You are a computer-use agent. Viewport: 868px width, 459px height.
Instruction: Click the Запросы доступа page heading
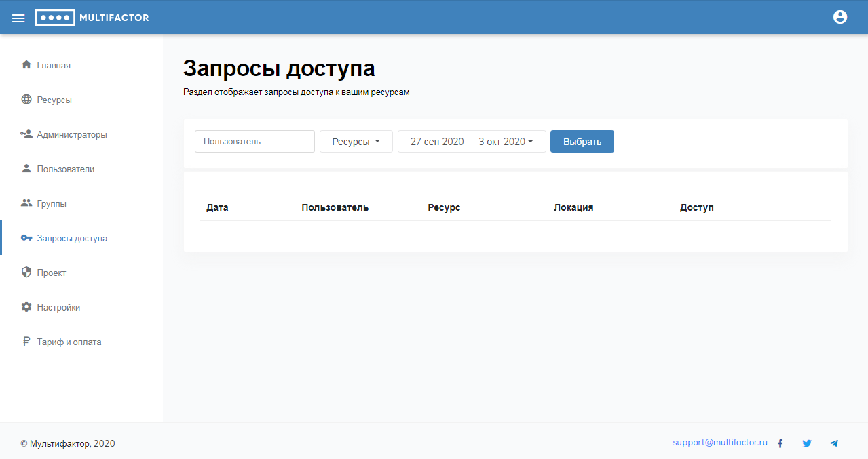pyautogui.click(x=279, y=68)
